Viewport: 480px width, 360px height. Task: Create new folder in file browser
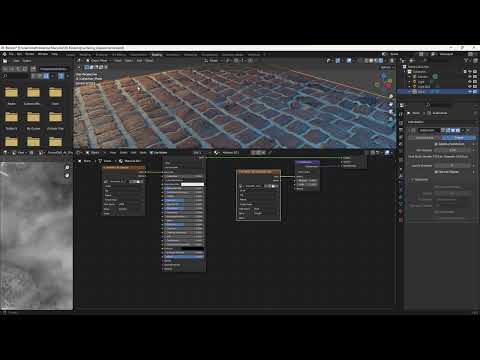click(33, 69)
